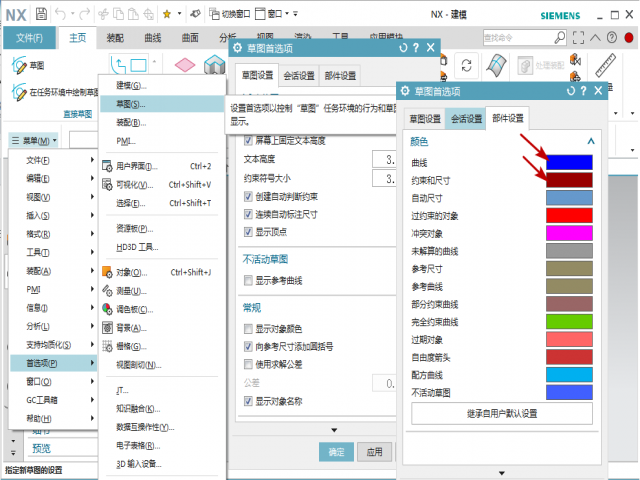The image size is (640, 480).
Task: Click the Redo arrow icon
Action: click(x=84, y=14)
